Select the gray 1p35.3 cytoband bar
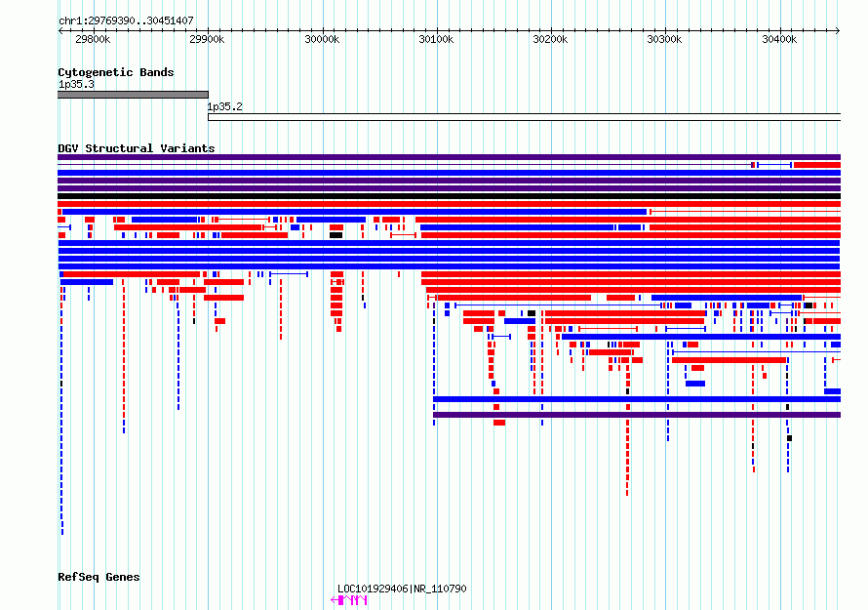Image resolution: width=868 pixels, height=610 pixels. click(133, 95)
